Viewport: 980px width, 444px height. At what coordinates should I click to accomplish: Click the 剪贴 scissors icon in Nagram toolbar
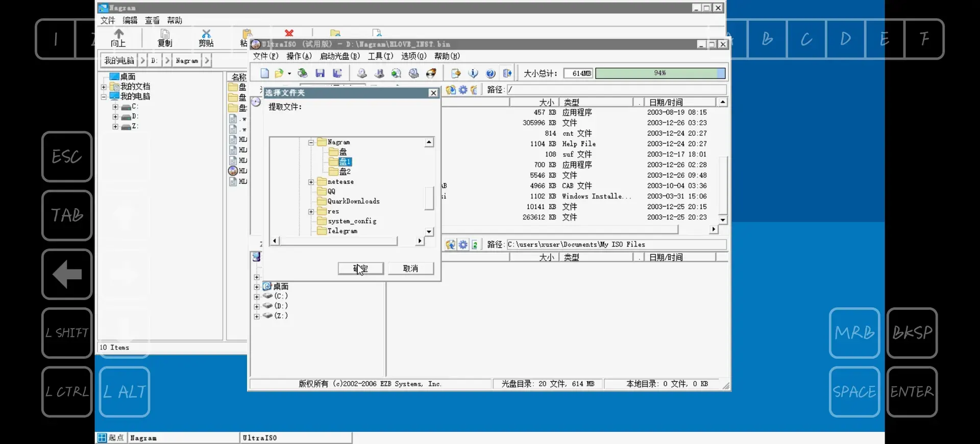(206, 38)
